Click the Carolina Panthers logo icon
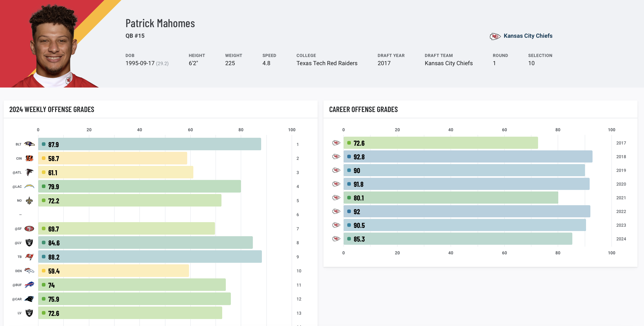 (x=29, y=299)
